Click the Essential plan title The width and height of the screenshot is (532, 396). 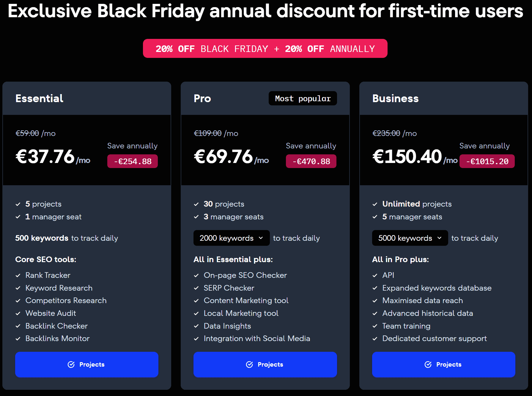coord(40,99)
